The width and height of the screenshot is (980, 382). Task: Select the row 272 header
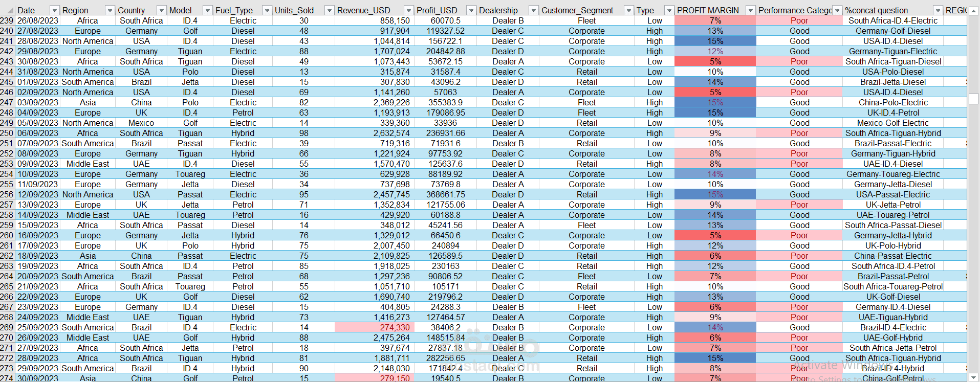click(x=7, y=358)
